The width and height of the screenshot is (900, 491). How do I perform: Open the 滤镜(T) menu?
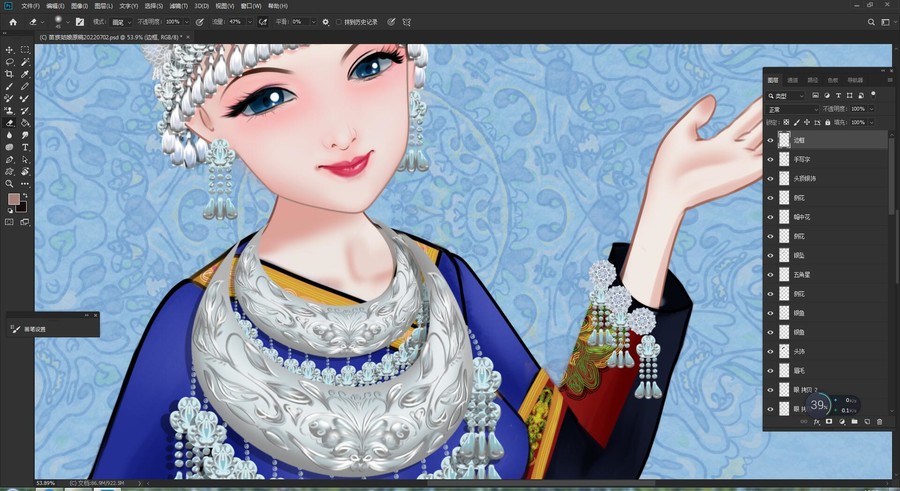pyautogui.click(x=178, y=6)
